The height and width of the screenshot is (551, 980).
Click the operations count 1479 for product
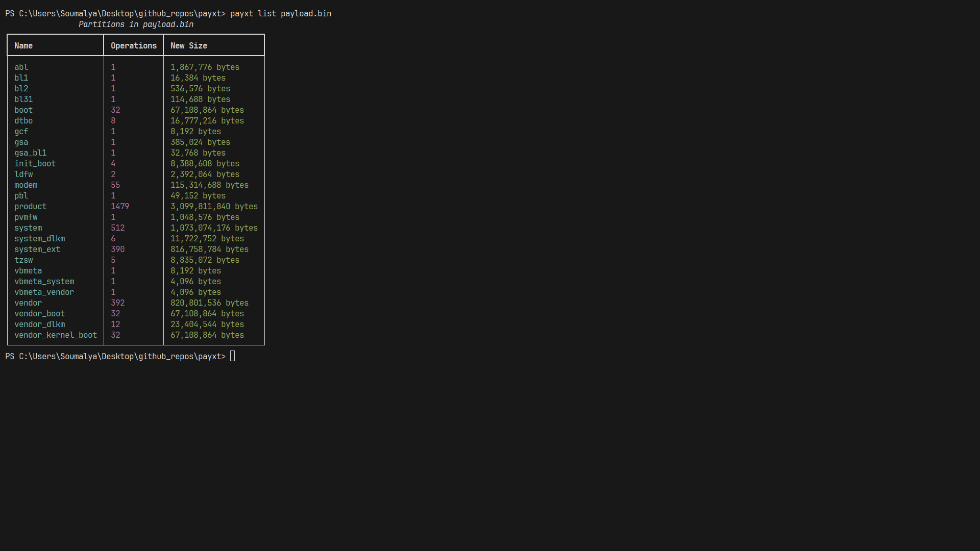120,207
